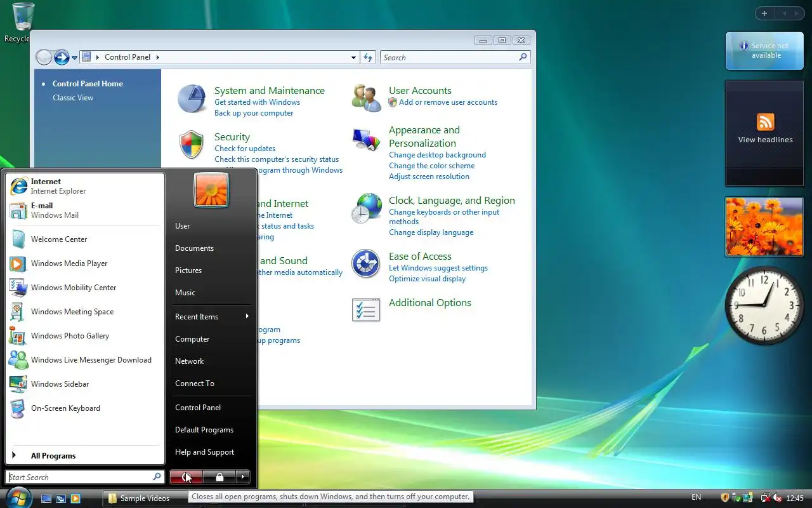Open Help and Support
Screen dimensions: 812x508
[211, 452]
